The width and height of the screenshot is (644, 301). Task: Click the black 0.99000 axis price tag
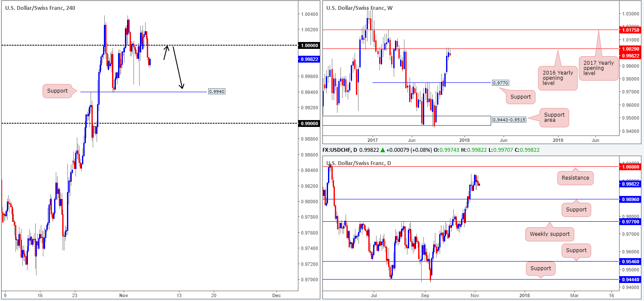coord(309,123)
